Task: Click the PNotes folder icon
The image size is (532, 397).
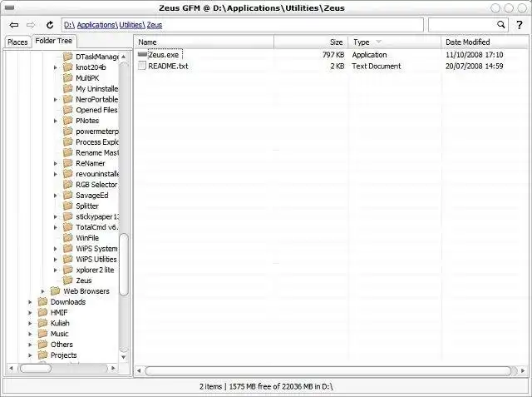Action: pyautogui.click(x=68, y=121)
